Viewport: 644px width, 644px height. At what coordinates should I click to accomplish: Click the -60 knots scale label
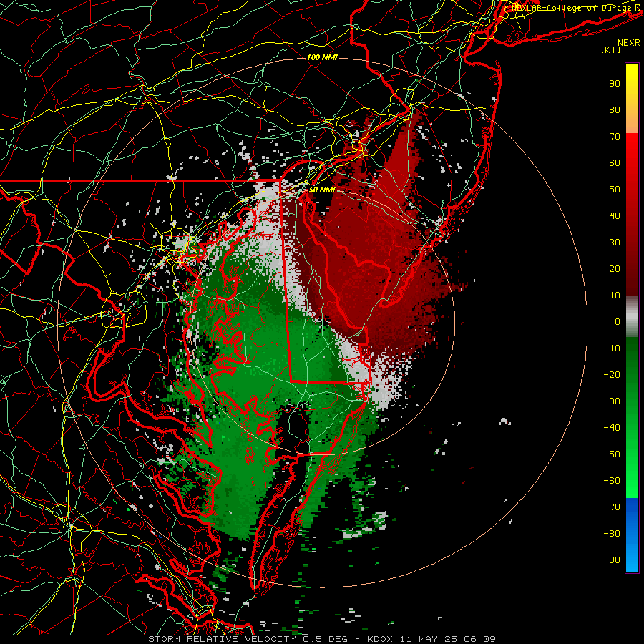[612, 481]
